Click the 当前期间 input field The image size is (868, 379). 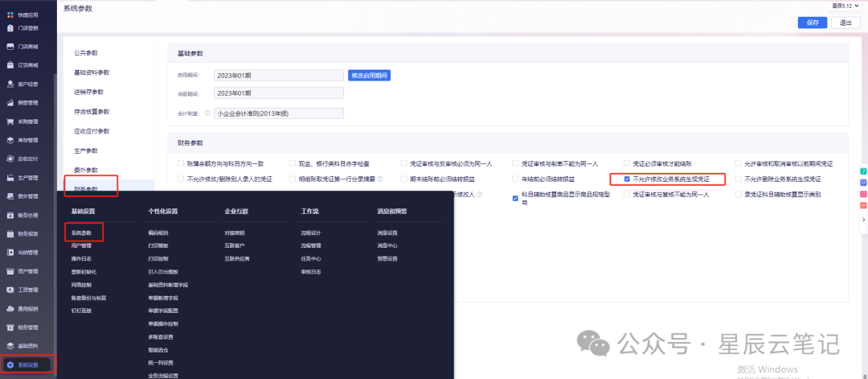[279, 93]
